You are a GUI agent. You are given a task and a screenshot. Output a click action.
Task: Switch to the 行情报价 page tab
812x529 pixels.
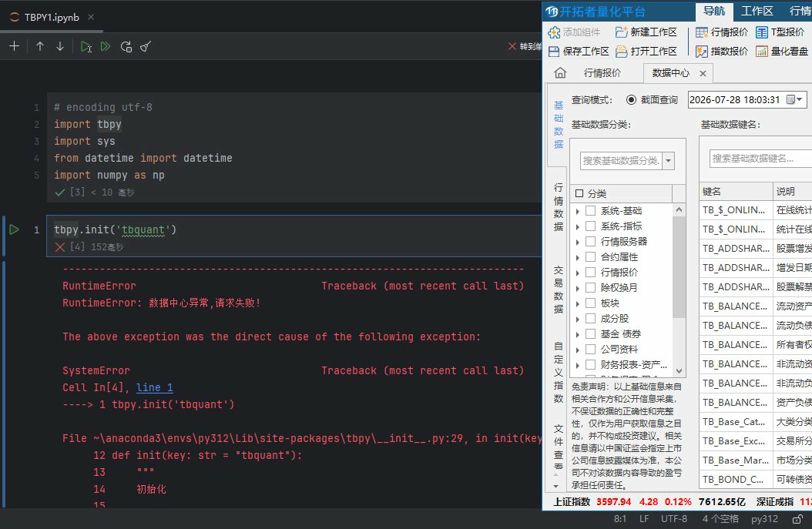tap(602, 73)
